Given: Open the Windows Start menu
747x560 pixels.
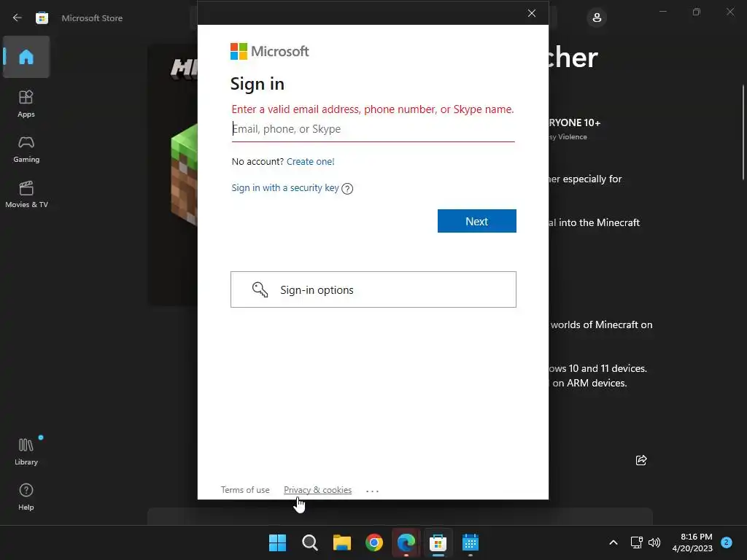Looking at the screenshot, I should [278, 542].
